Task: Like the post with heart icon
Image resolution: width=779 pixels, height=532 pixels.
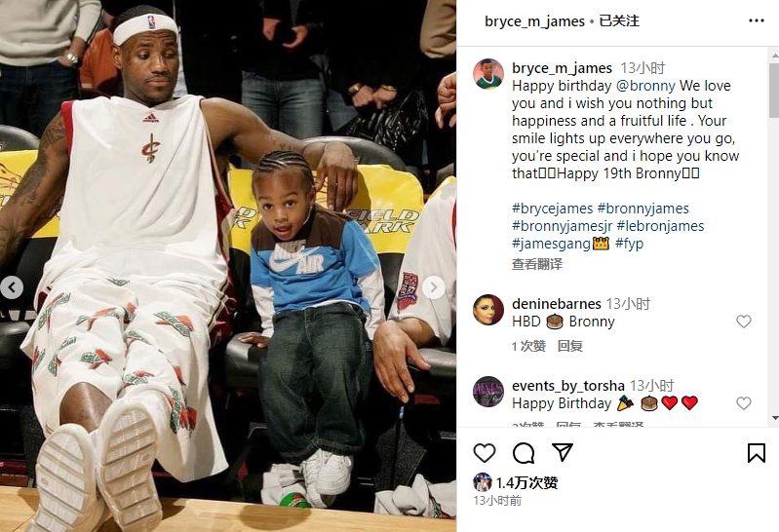Action: (x=484, y=453)
